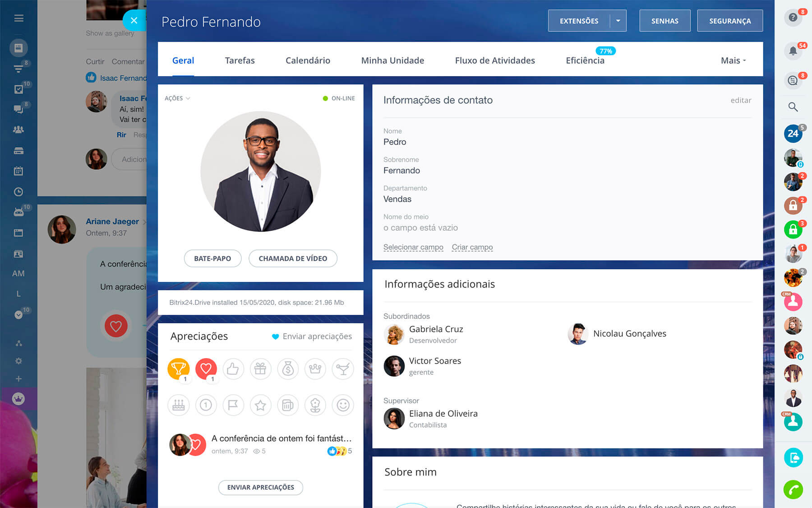Select the thumbs-up appreciation icon
Image resolution: width=812 pixels, height=508 pixels.
pyautogui.click(x=233, y=369)
